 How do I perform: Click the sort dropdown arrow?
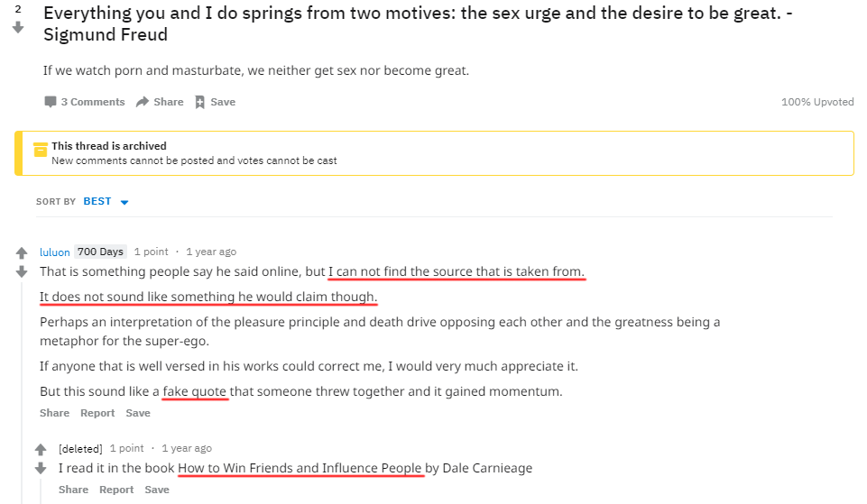[x=125, y=202]
